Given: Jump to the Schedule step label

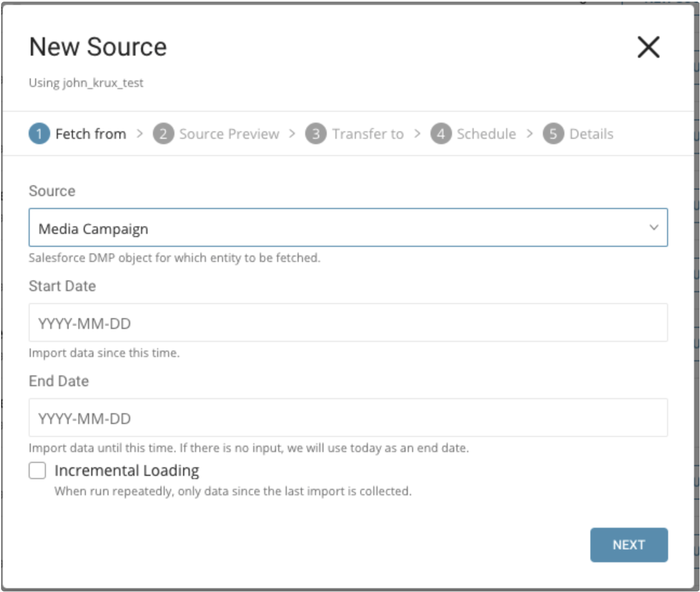Looking at the screenshot, I should coord(486,134).
